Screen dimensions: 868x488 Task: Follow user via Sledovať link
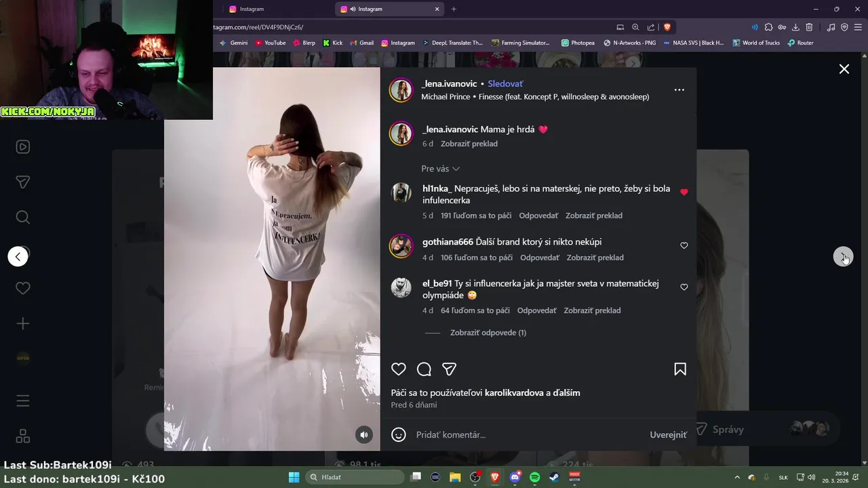505,84
